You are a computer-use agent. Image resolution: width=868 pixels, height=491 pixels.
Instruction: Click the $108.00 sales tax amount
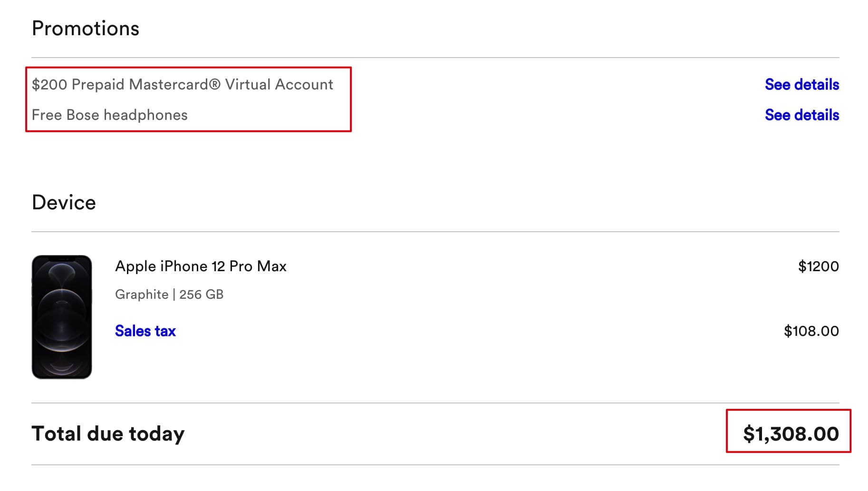[x=811, y=331]
